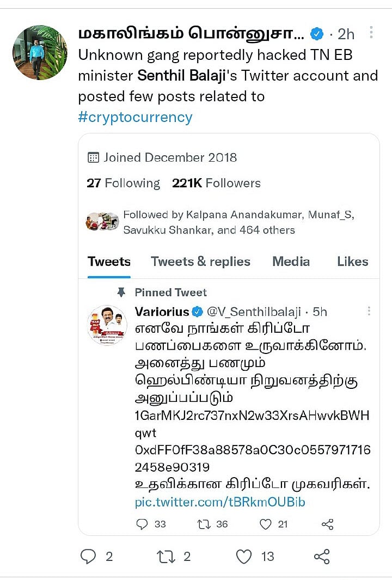Open the Media tab
The width and height of the screenshot is (392, 580).
[291, 261]
